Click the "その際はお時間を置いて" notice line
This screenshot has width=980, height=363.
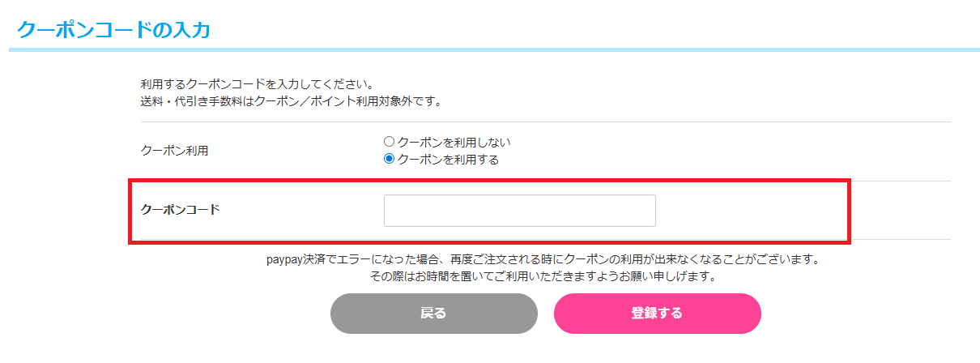coord(543,276)
